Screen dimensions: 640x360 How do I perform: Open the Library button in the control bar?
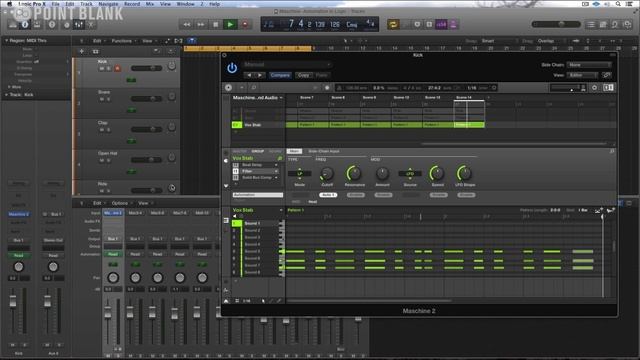pyautogui.click(x=12, y=24)
